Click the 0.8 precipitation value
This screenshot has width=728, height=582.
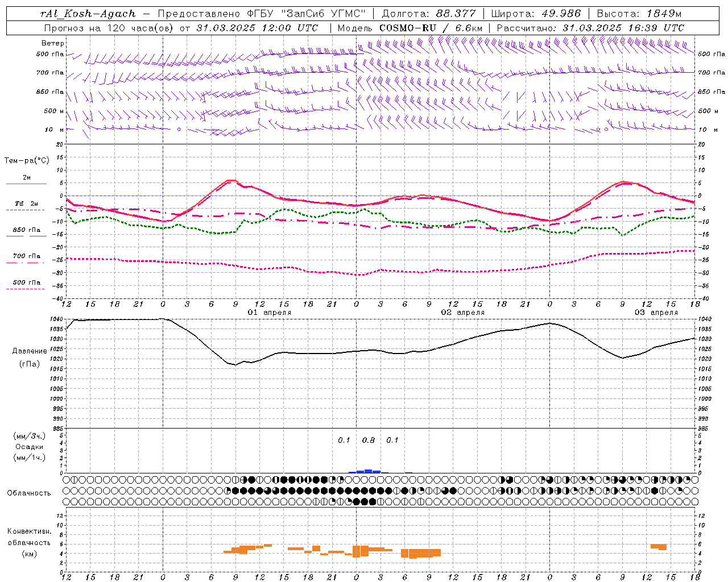[369, 440]
